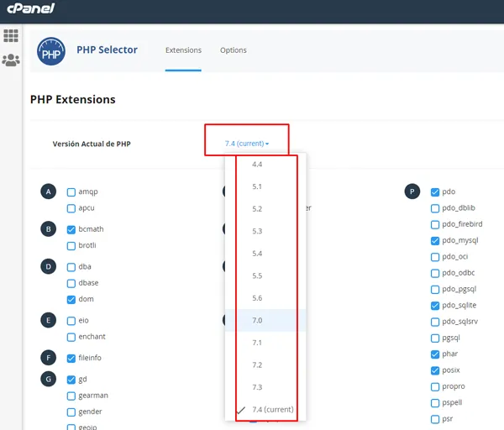
Task: Enable the pdo_firebird extension checkbox
Action: click(x=435, y=224)
